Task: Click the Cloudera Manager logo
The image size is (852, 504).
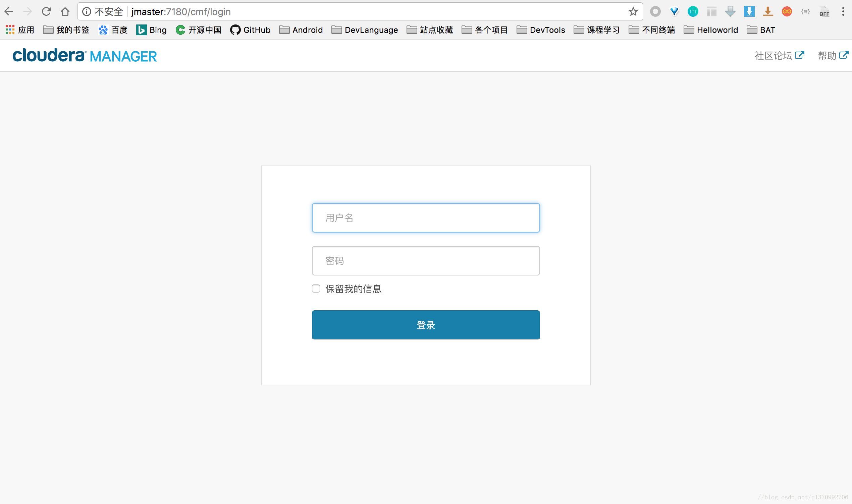Action: pyautogui.click(x=85, y=55)
